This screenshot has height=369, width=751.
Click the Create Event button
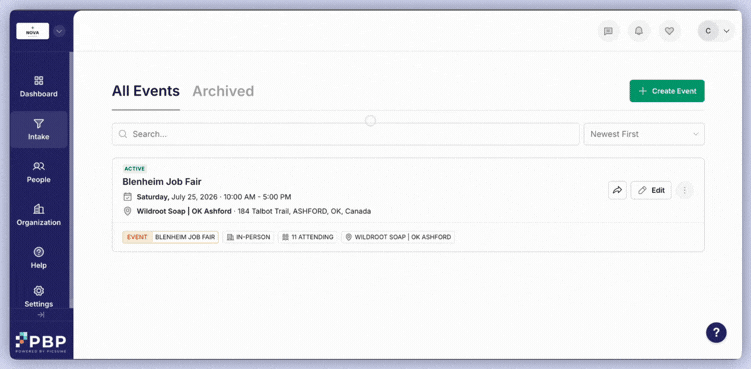click(667, 91)
